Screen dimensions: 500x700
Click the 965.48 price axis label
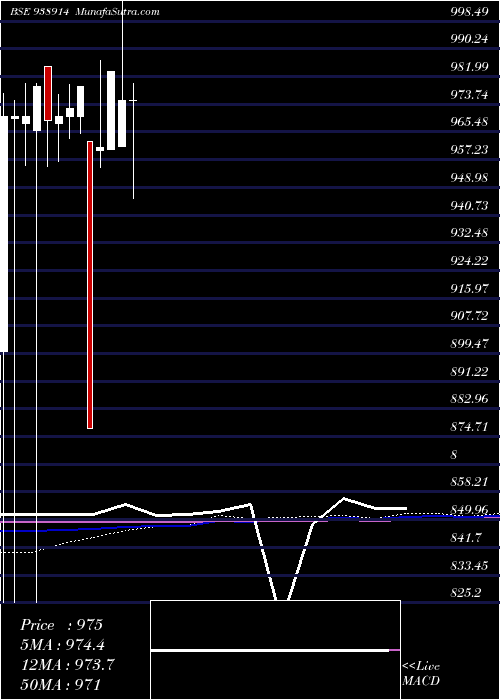469,122
